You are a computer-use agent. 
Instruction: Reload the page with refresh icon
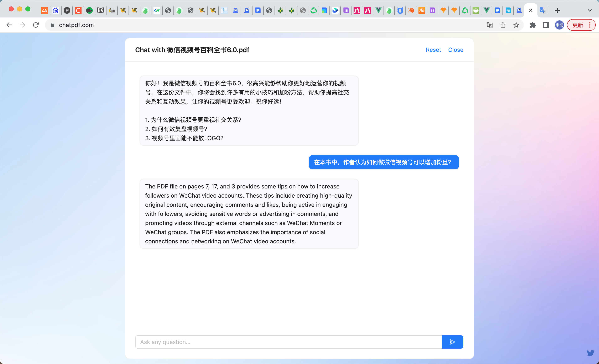click(x=36, y=25)
